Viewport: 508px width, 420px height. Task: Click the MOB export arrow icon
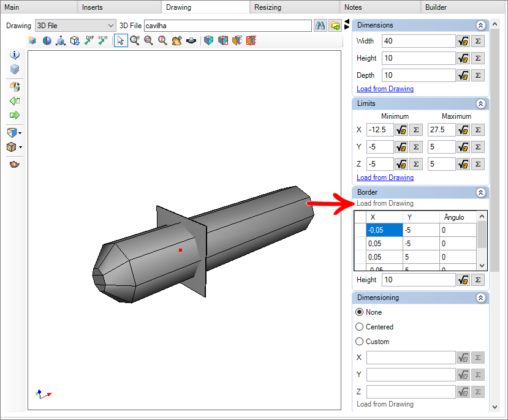pos(103,40)
